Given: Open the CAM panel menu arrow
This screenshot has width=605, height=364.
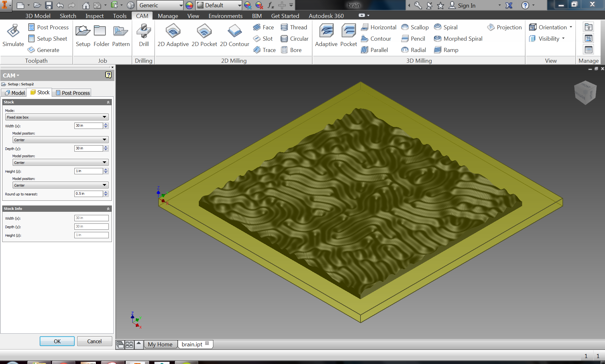Looking at the screenshot, I should point(18,76).
